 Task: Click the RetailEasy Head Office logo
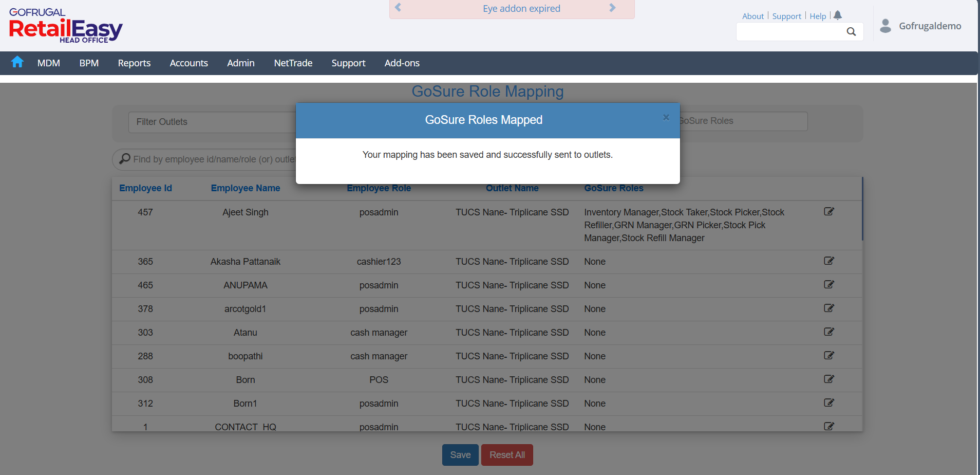(x=66, y=26)
